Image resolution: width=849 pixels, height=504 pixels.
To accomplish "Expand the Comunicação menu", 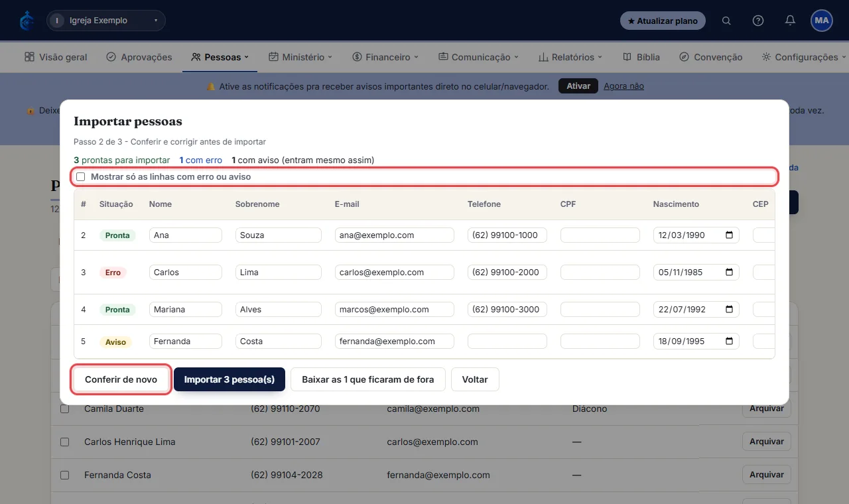I will click(478, 57).
